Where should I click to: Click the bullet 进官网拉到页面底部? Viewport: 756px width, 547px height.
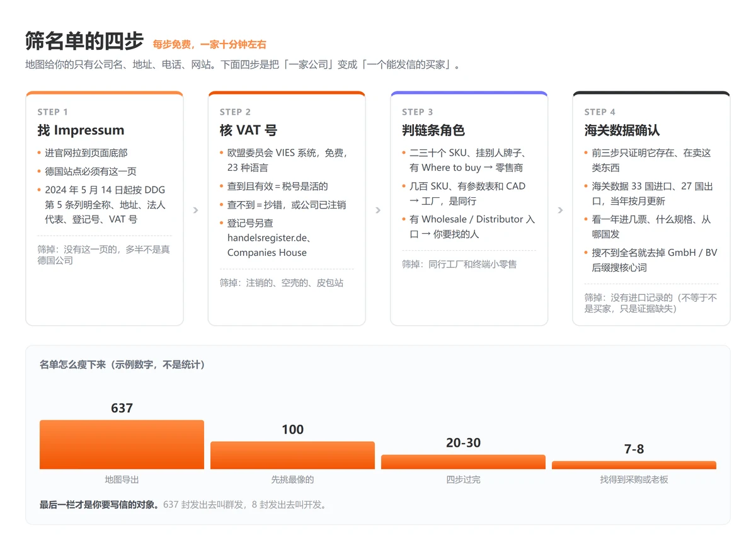point(86,153)
